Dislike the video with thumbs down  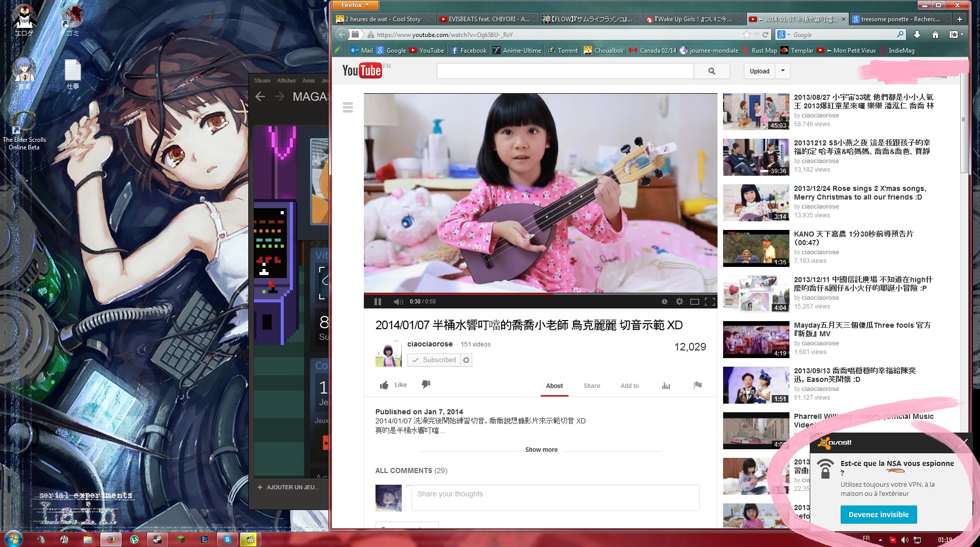pyautogui.click(x=426, y=384)
